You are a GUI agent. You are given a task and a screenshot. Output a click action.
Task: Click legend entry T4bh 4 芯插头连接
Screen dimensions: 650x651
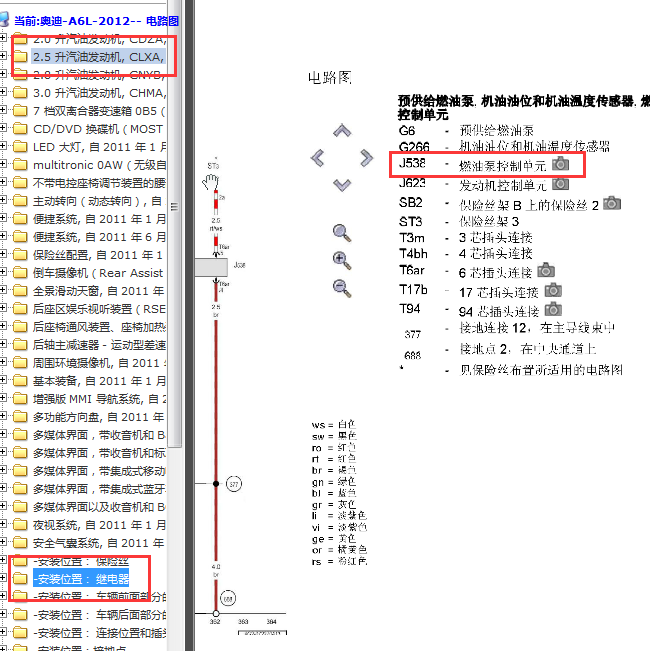(466, 253)
